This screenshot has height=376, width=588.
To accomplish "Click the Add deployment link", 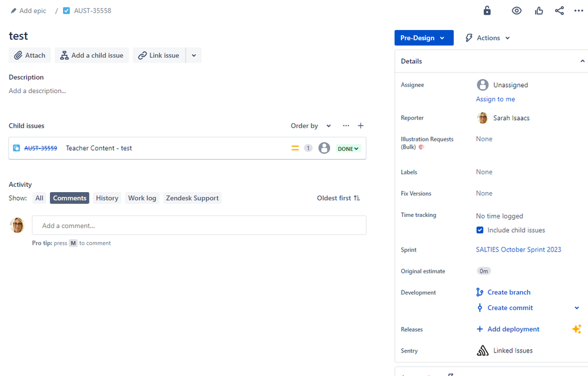I will point(513,329).
